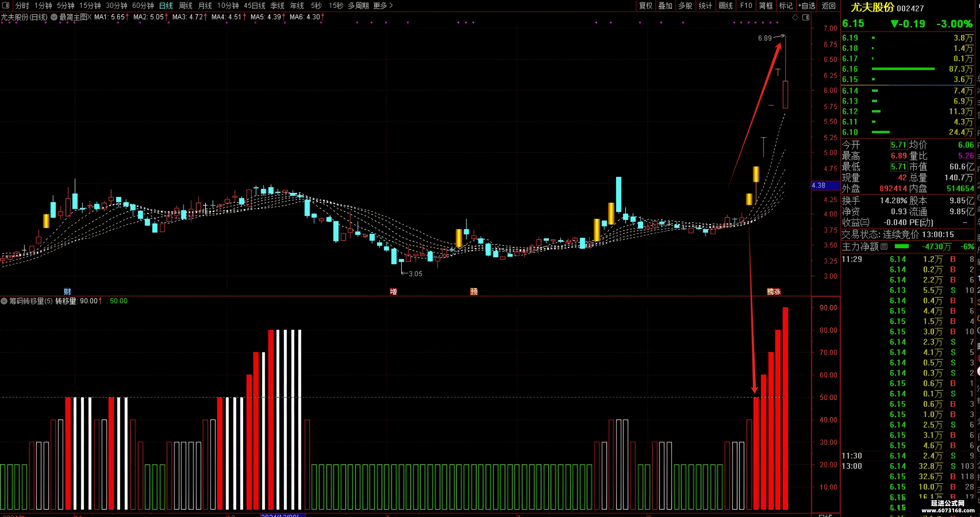Open the 多周期 multi-period view
Image resolution: width=980 pixels, height=517 pixels.
pyautogui.click(x=358, y=6)
